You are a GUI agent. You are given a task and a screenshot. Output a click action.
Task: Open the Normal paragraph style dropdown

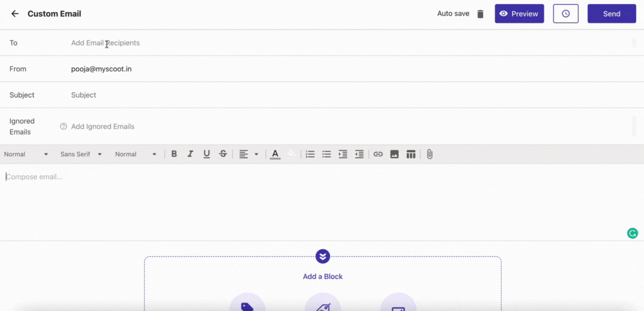(x=26, y=154)
